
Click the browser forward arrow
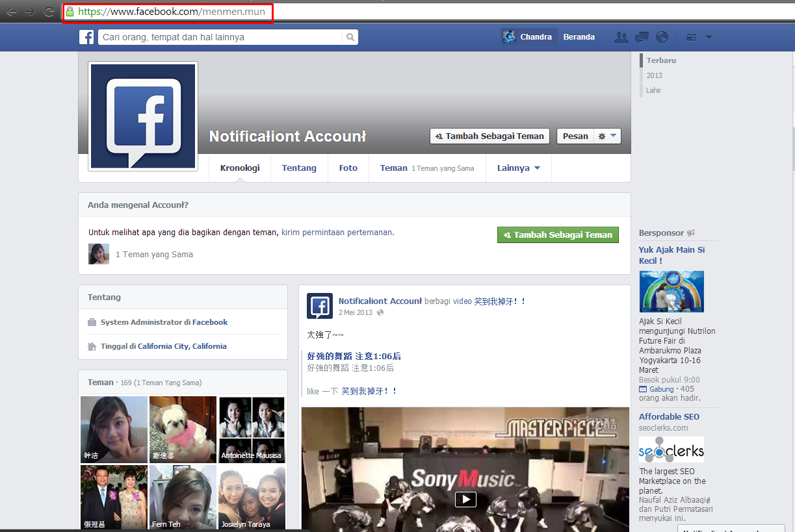(30, 12)
